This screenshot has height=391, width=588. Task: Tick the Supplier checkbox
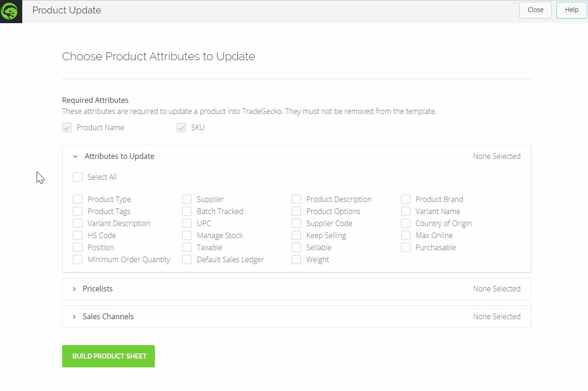click(x=187, y=199)
